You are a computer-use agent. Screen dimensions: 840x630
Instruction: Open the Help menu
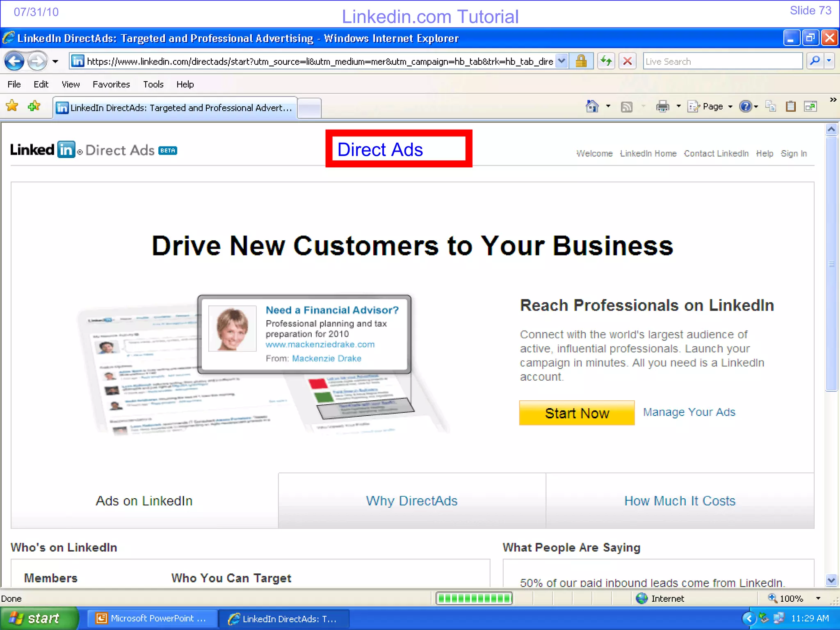(185, 84)
